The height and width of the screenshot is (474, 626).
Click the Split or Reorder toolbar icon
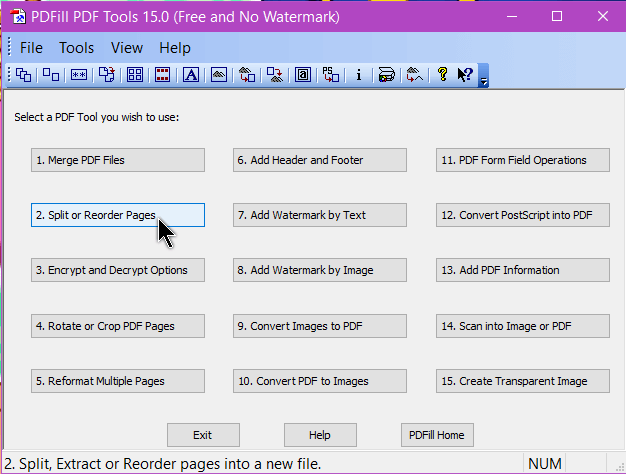pyautogui.click(x=51, y=75)
